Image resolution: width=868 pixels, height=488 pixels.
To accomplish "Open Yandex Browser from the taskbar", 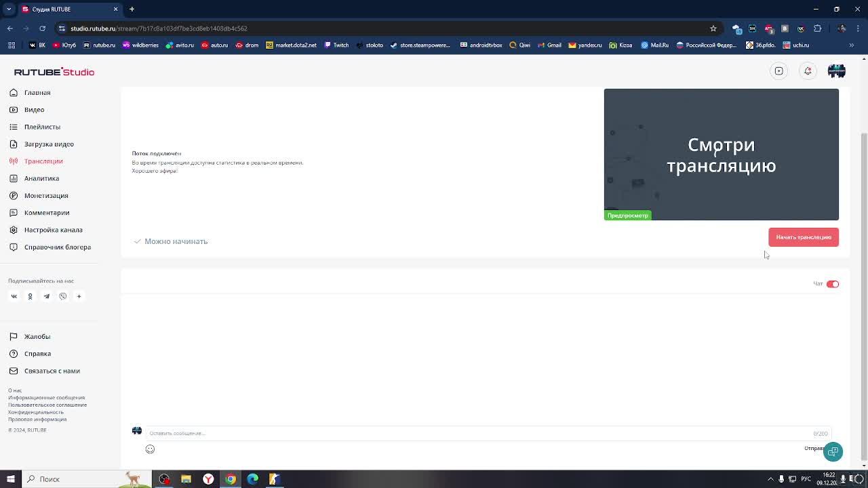I will coord(208,479).
